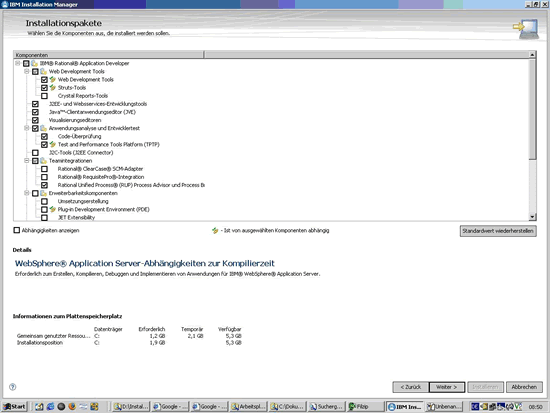The width and height of the screenshot is (550, 413).
Task: Click the Teamintegrationen folder icon
Action: [x=43, y=161]
